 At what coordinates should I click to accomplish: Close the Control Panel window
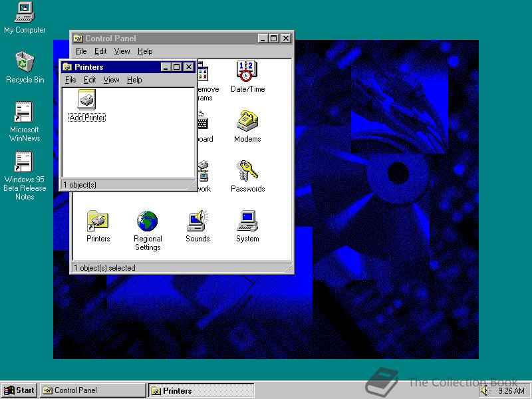286,39
